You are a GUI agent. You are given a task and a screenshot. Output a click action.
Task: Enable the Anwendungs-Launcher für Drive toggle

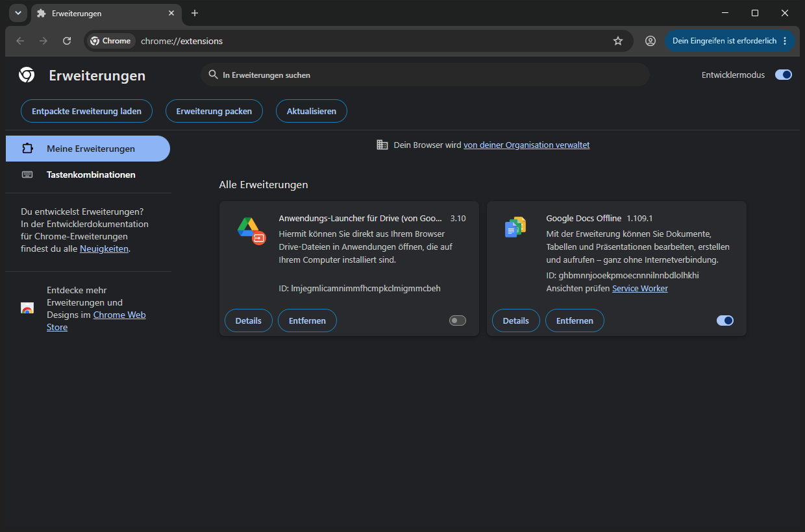pyautogui.click(x=458, y=320)
